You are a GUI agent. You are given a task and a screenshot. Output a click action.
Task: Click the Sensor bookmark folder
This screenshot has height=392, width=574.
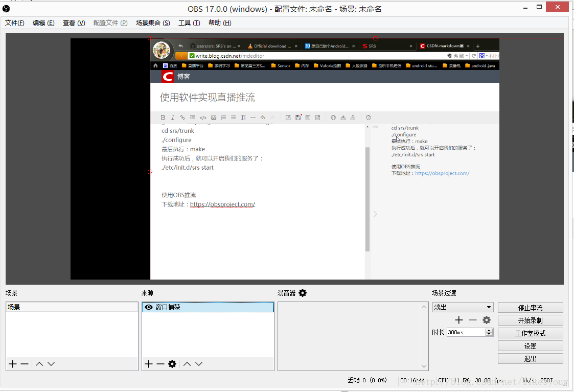tap(281, 66)
